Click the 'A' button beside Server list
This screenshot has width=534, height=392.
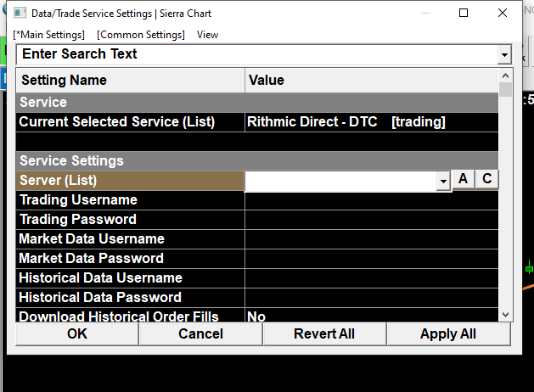tap(463, 179)
